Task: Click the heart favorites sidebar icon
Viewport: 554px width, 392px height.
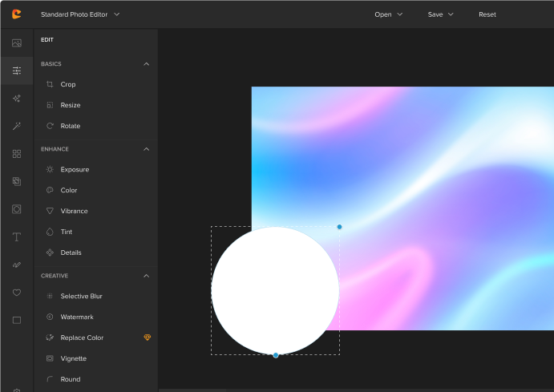Action: pos(16,293)
